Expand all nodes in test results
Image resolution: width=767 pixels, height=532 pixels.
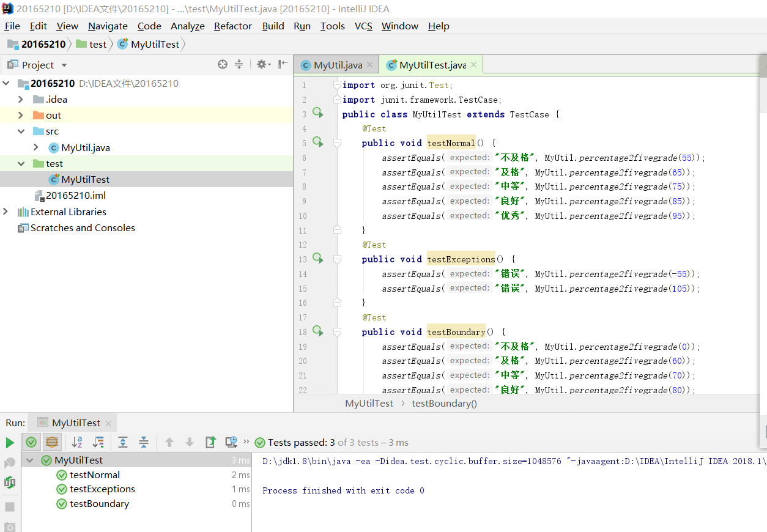123,442
